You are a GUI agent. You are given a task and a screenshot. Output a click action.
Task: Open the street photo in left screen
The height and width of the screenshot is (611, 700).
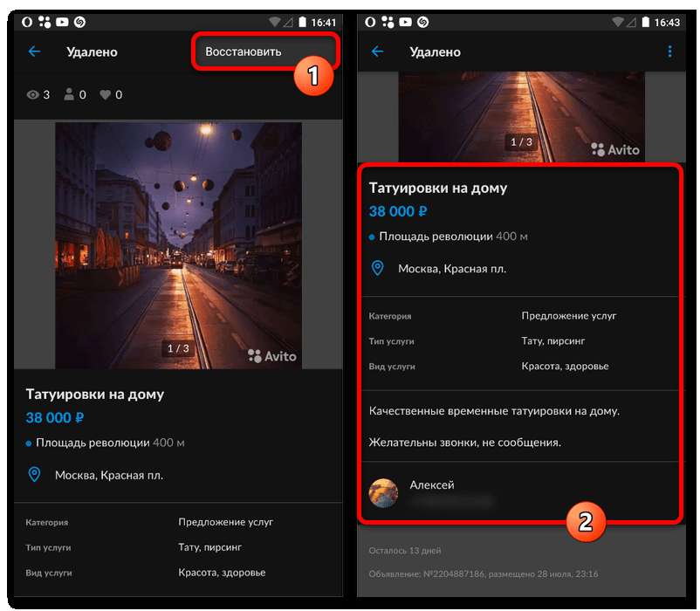179,244
